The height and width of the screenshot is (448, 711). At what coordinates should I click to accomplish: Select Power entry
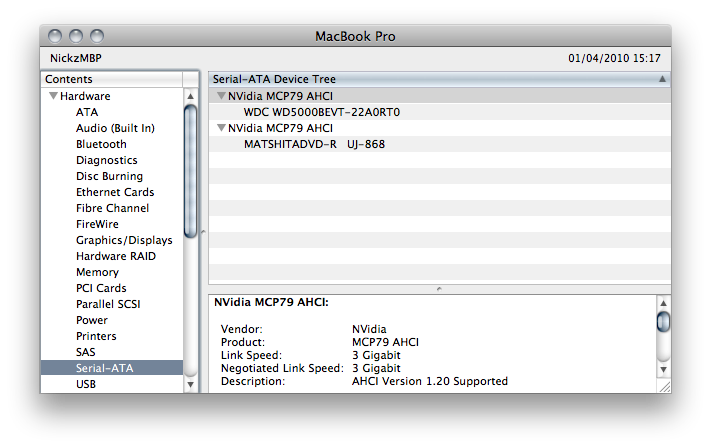[x=92, y=320]
